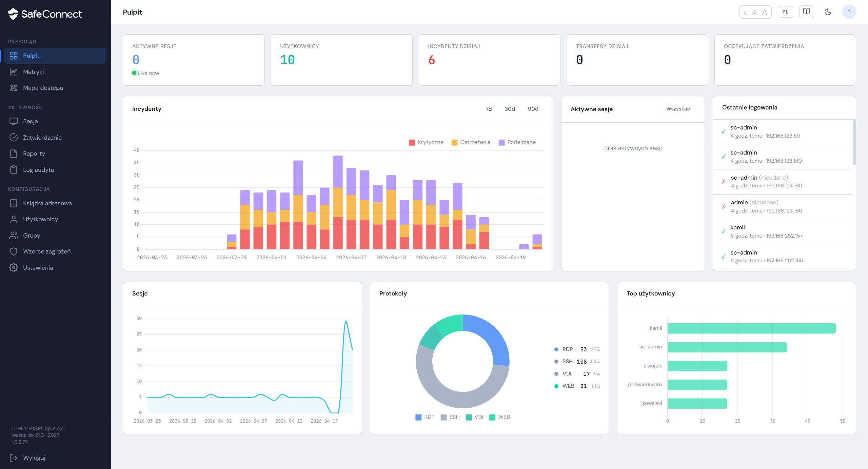This screenshot has height=469, width=868.
Task: Toggle dark mode with the moon icon
Action: 828,12
